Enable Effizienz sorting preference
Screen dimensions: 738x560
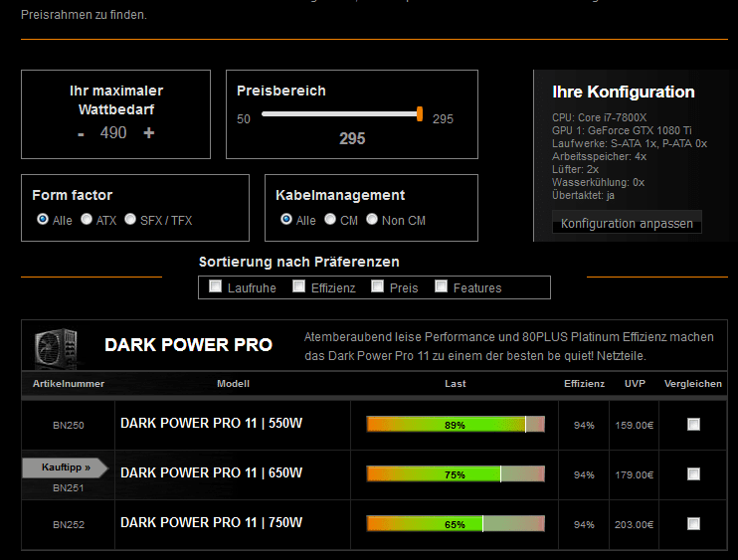[x=298, y=286]
